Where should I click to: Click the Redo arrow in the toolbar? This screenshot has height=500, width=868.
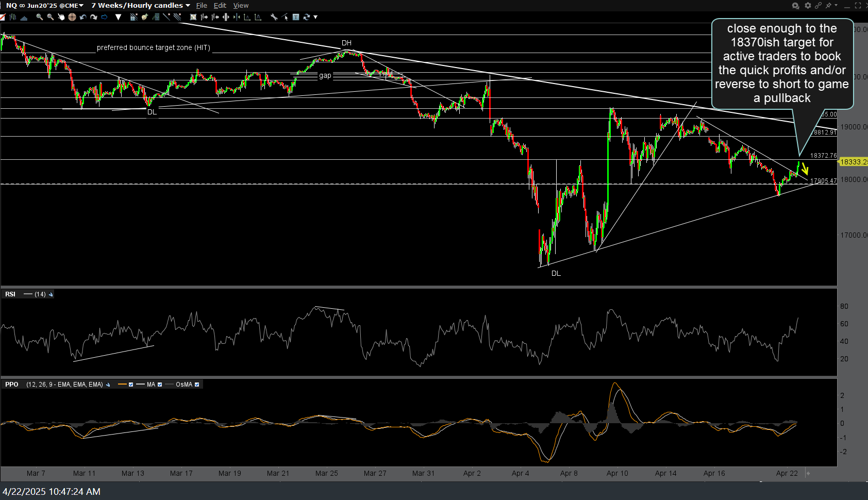click(x=94, y=17)
